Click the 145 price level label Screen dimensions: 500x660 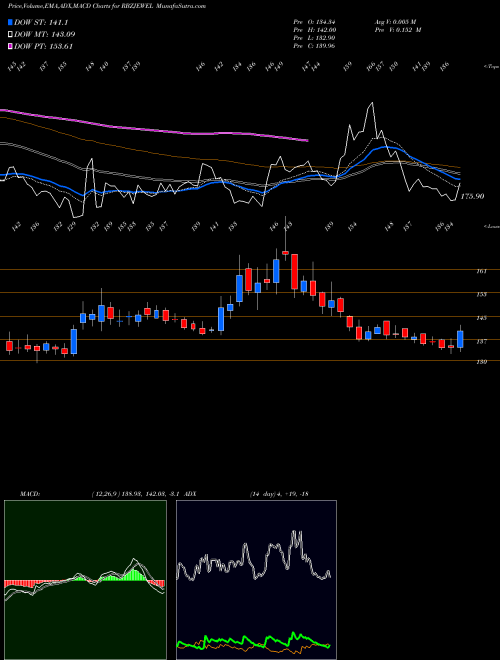coord(481,318)
